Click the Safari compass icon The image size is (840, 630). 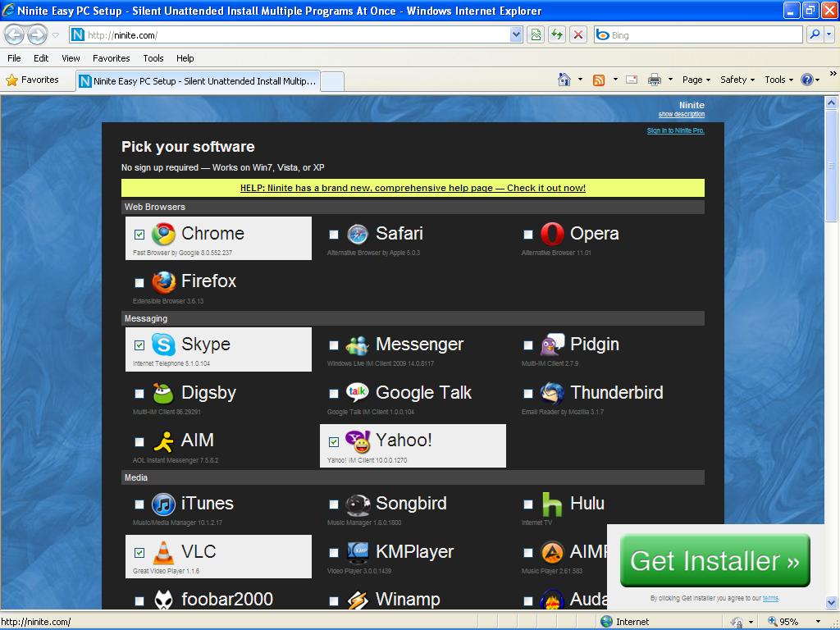pyautogui.click(x=358, y=235)
